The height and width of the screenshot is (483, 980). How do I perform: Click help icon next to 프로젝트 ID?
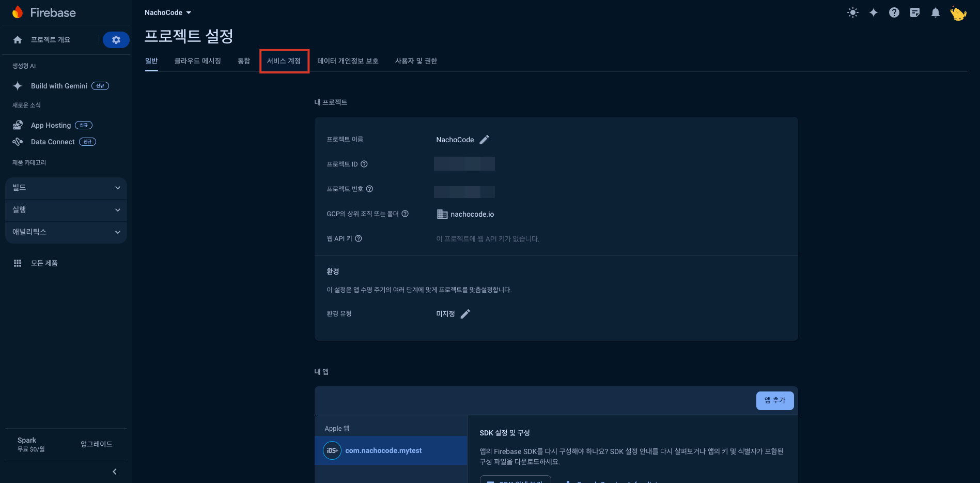364,164
